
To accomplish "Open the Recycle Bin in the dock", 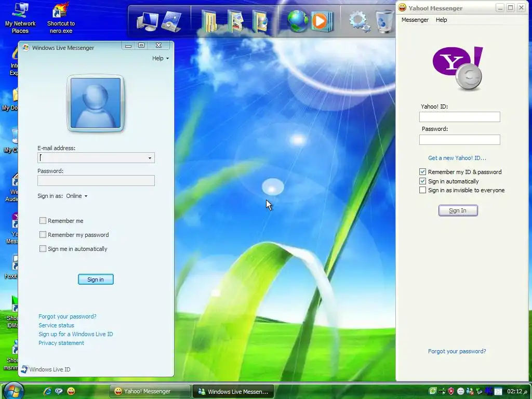I will tap(385, 21).
